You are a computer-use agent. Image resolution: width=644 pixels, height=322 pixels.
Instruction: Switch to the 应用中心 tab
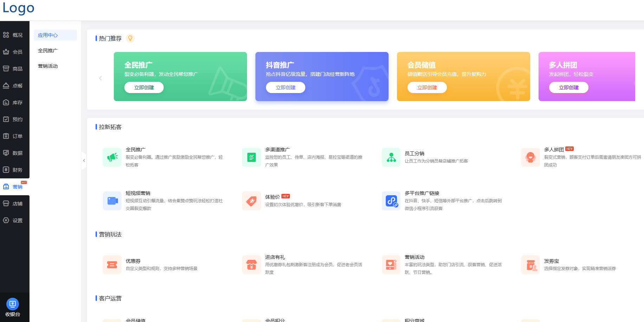[x=55, y=35]
